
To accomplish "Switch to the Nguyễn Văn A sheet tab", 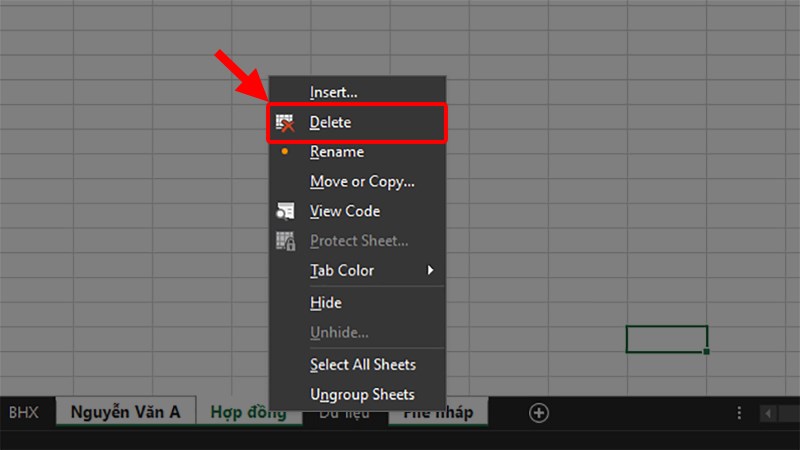I will (126, 412).
